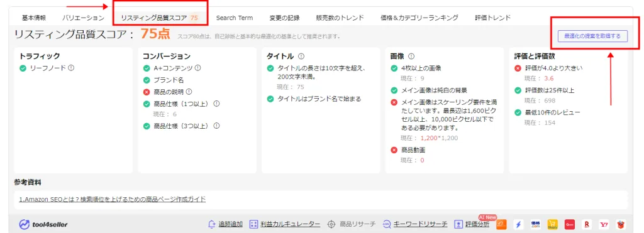This screenshot has height=233, width=644.
Task: Open the Amazon SEOとは? reference guide link
Action: click(x=112, y=199)
